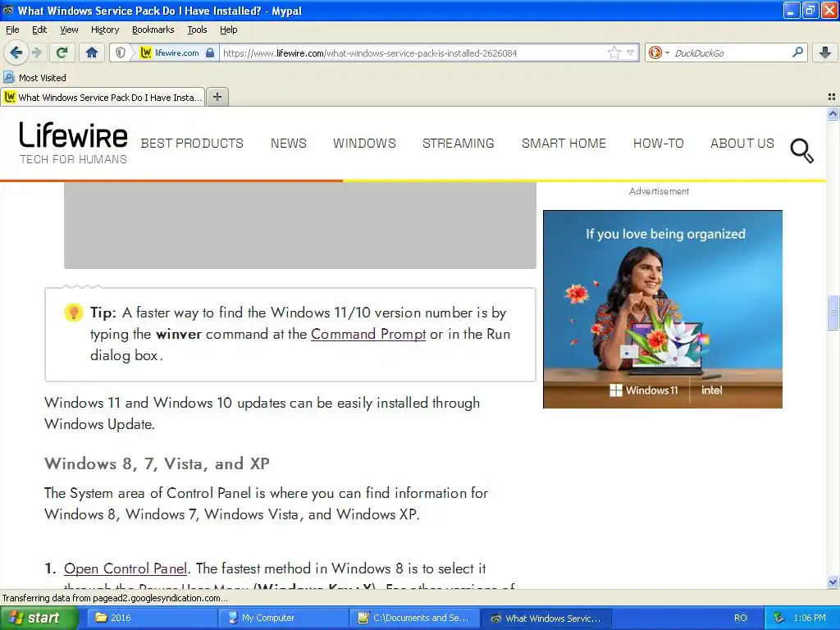The height and width of the screenshot is (630, 840).
Task: Switch to C:\Documents and Se... taskbar window
Action: click(x=414, y=618)
